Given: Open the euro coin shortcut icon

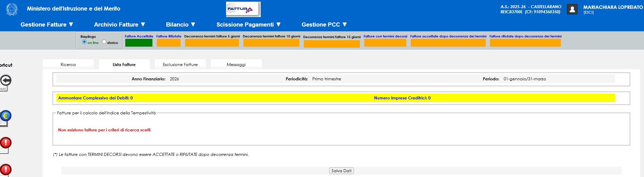Looking at the screenshot, I should click(x=5, y=116).
